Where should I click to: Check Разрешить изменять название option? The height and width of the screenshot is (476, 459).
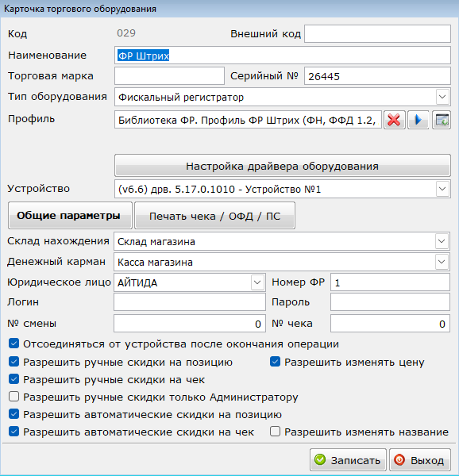pyautogui.click(x=276, y=432)
